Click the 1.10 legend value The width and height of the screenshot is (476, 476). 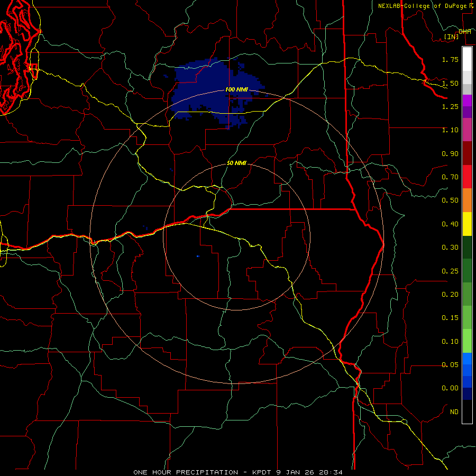coord(450,130)
